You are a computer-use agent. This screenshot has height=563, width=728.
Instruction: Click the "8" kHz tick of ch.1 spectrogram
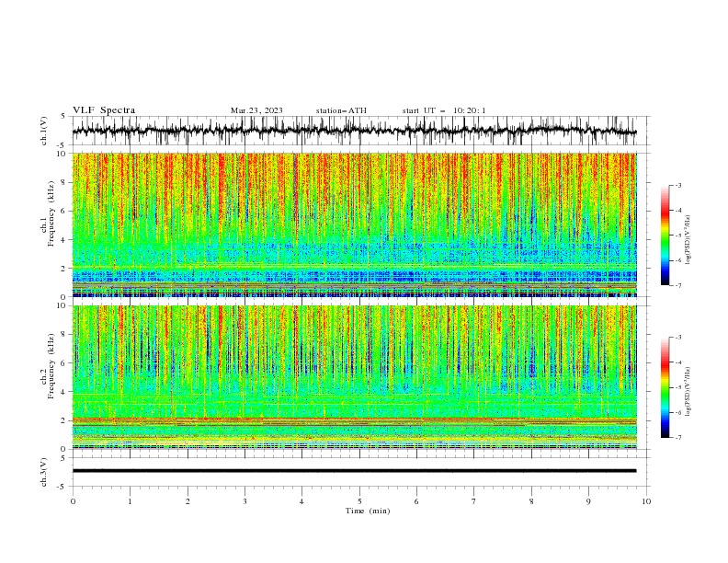(x=65, y=182)
